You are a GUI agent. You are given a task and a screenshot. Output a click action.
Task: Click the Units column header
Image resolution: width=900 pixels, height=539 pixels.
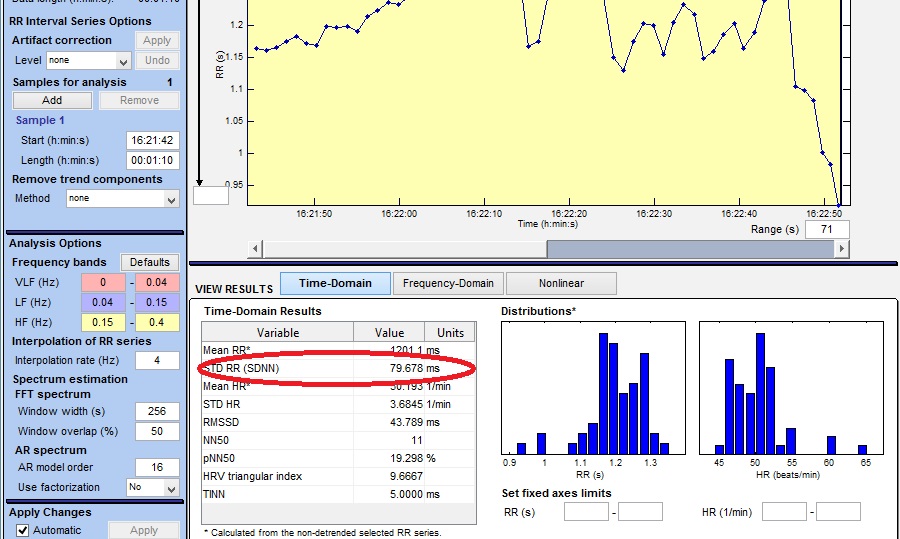[x=450, y=333]
